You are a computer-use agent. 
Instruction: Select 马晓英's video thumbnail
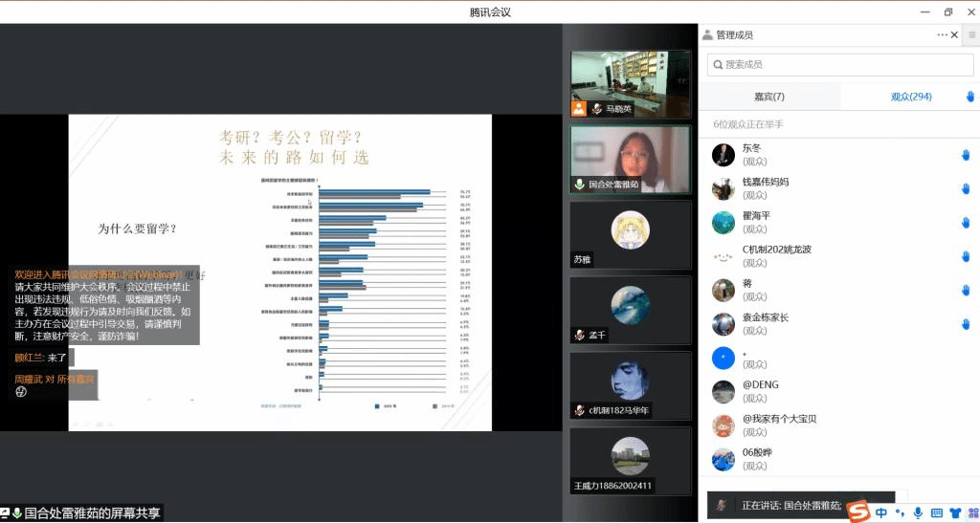630,83
